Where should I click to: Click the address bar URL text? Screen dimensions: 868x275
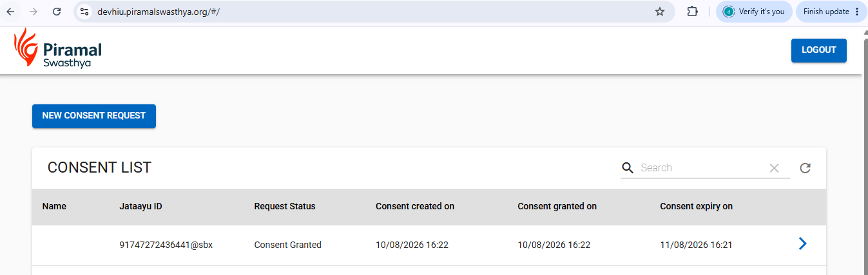pyautogui.click(x=159, y=12)
